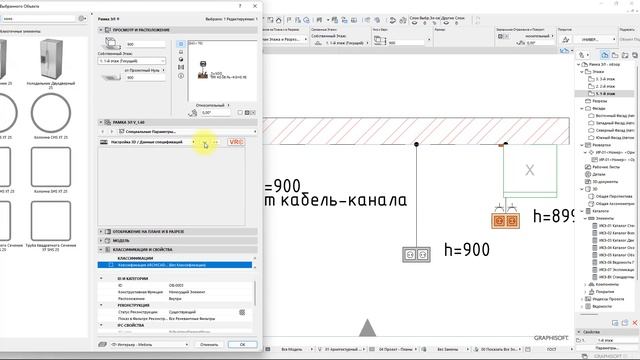Select the box marked X on plan

(x=530, y=171)
